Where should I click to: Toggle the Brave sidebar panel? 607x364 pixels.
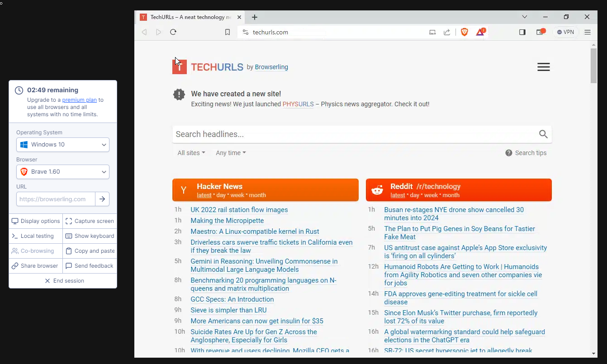522,32
